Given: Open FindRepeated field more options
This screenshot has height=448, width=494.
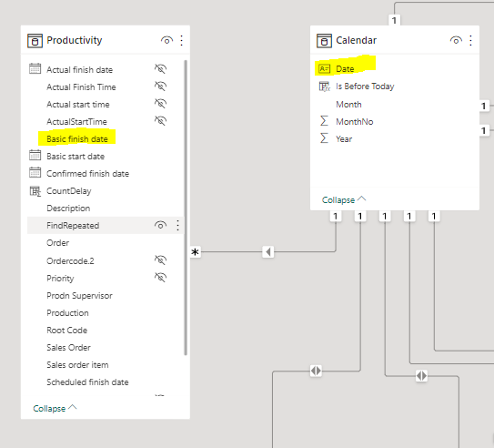Looking at the screenshot, I should tap(177, 225).
